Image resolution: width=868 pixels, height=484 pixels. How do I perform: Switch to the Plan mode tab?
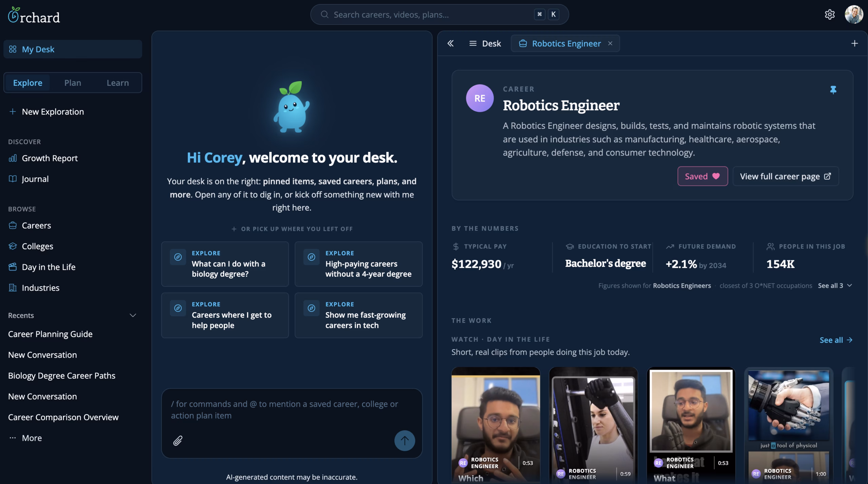tap(73, 83)
